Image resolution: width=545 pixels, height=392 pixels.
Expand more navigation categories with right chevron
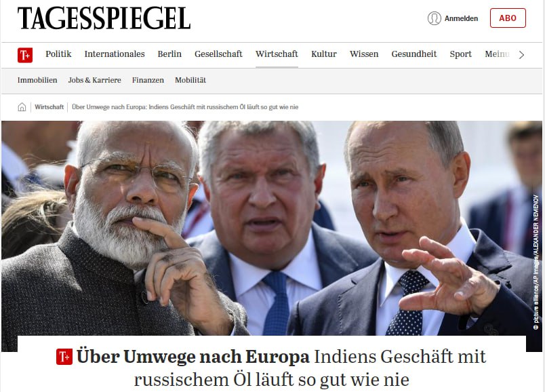521,55
